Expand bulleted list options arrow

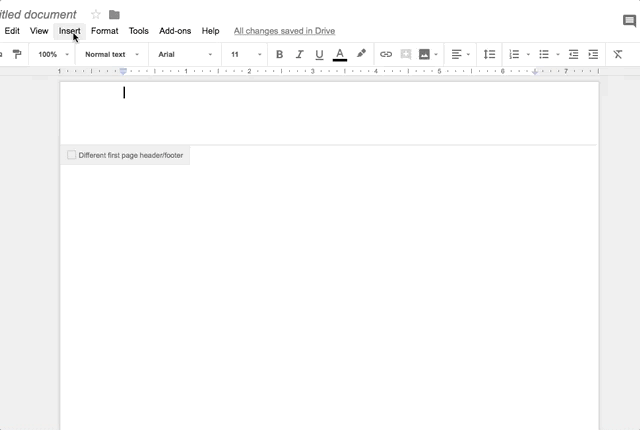point(558,54)
